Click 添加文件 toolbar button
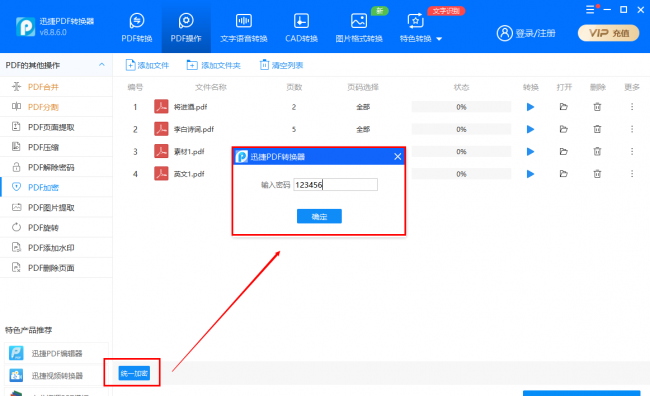The height and width of the screenshot is (396, 650). click(147, 65)
